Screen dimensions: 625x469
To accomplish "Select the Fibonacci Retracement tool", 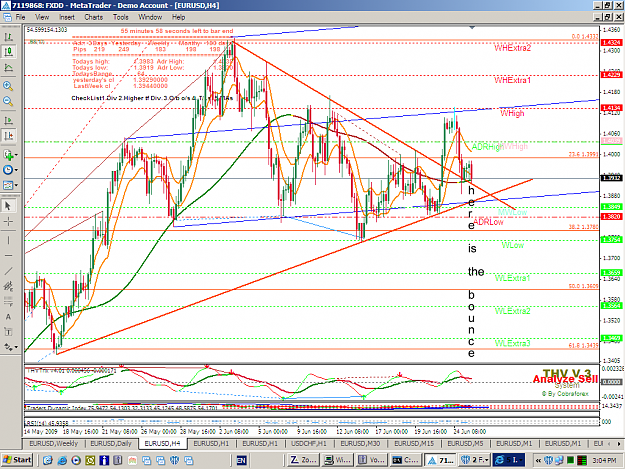I will pos(8,302).
